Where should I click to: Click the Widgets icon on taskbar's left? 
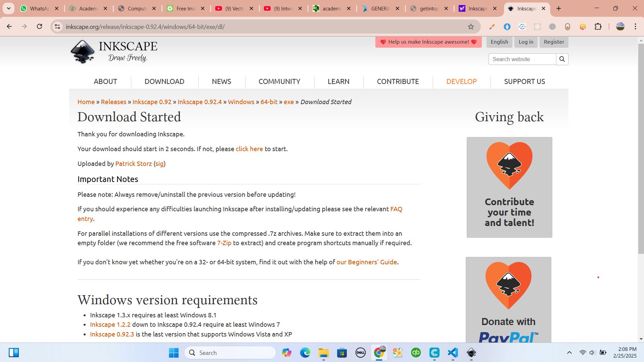click(14, 353)
